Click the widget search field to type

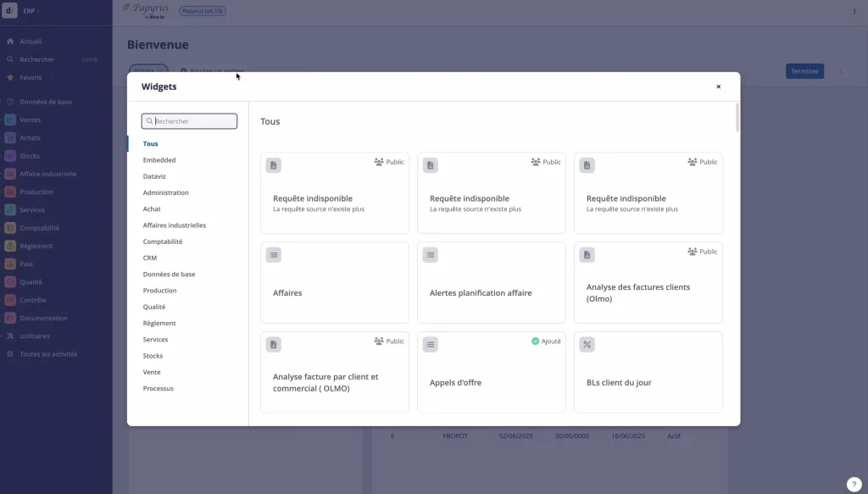click(189, 120)
